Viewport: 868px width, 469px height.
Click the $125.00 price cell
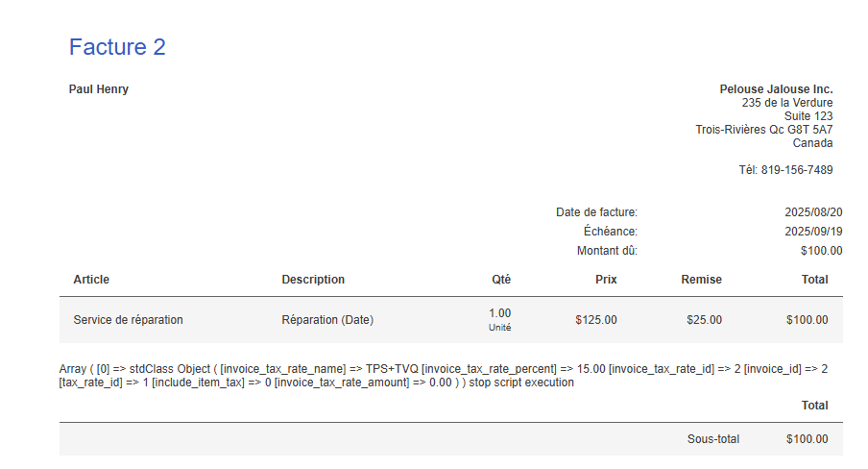pos(595,320)
